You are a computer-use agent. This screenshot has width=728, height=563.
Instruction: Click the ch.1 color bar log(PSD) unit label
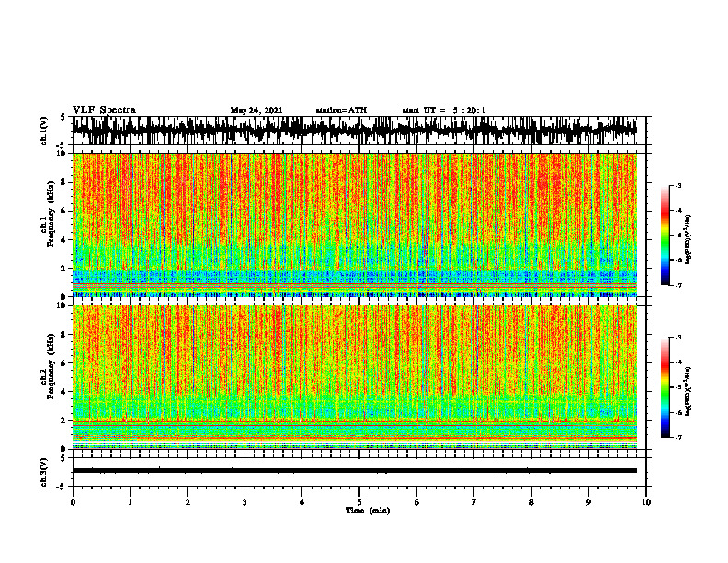(x=688, y=240)
